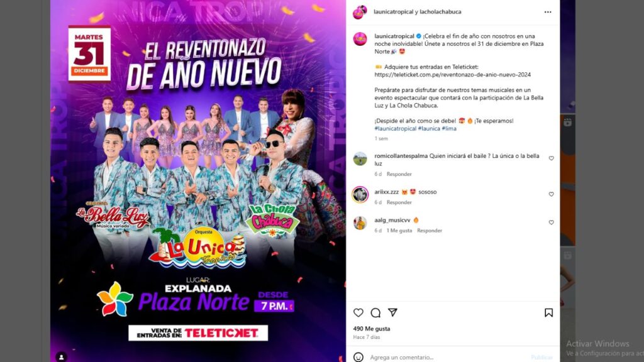The width and height of the screenshot is (644, 362).
Task: Open the #launicatropical hashtag
Action: [x=395, y=128]
